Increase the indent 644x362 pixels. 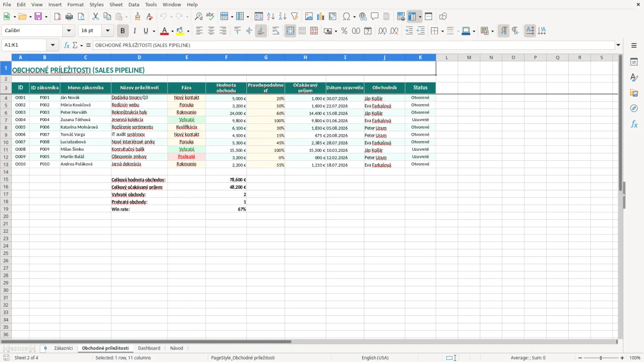click(x=409, y=31)
